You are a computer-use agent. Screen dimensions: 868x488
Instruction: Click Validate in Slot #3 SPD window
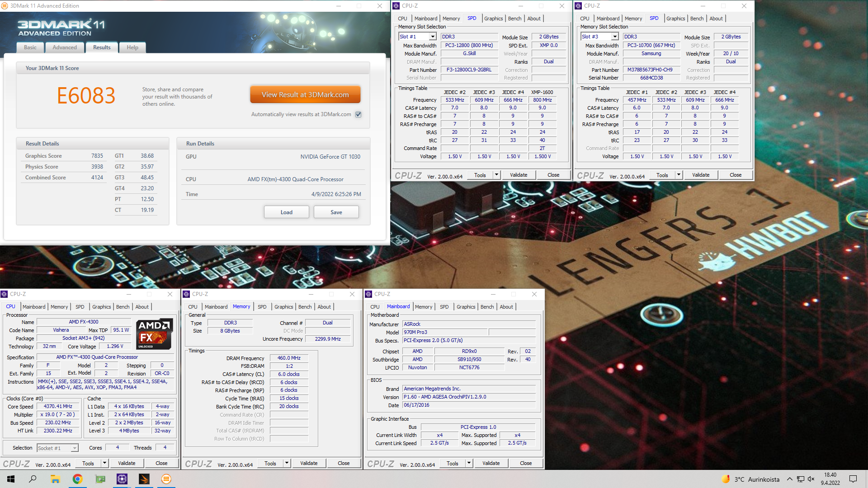(x=701, y=175)
